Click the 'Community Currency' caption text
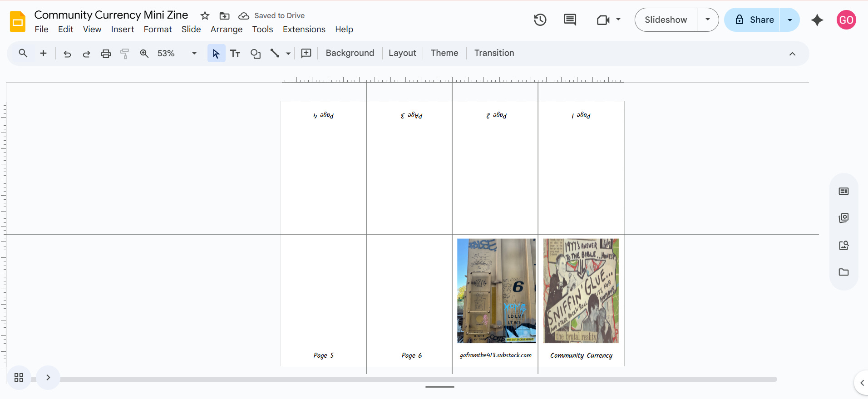 click(x=581, y=355)
